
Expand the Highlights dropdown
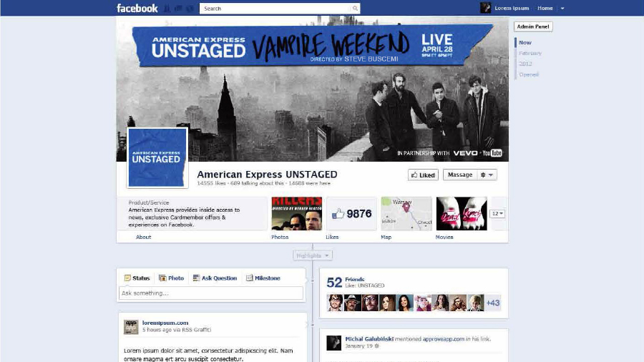point(313,255)
